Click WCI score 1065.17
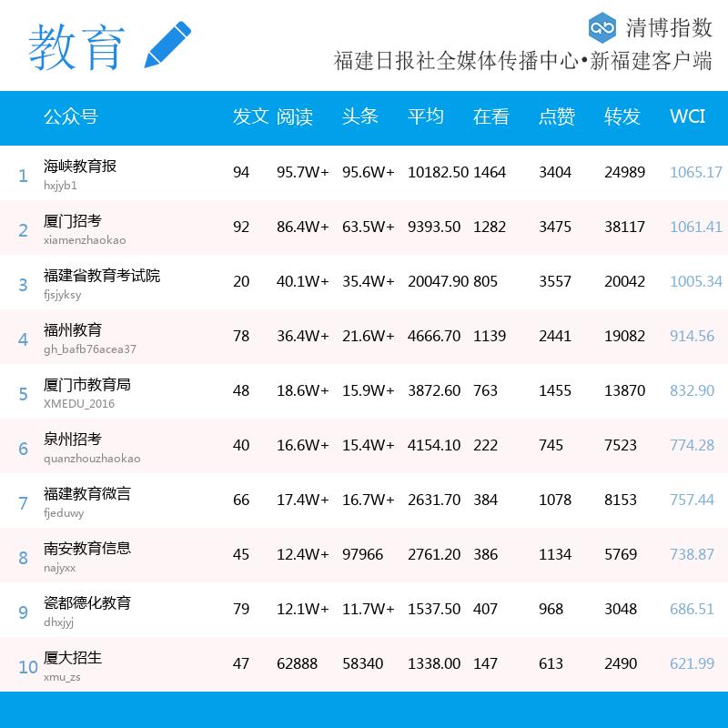Screen dimensions: 728x728 point(695,172)
